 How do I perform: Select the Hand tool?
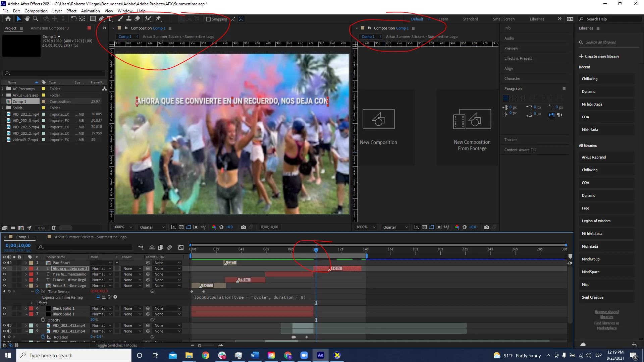click(x=27, y=19)
